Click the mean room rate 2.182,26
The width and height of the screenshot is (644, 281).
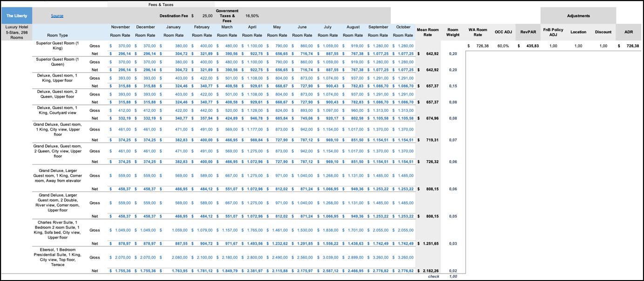coord(428,271)
